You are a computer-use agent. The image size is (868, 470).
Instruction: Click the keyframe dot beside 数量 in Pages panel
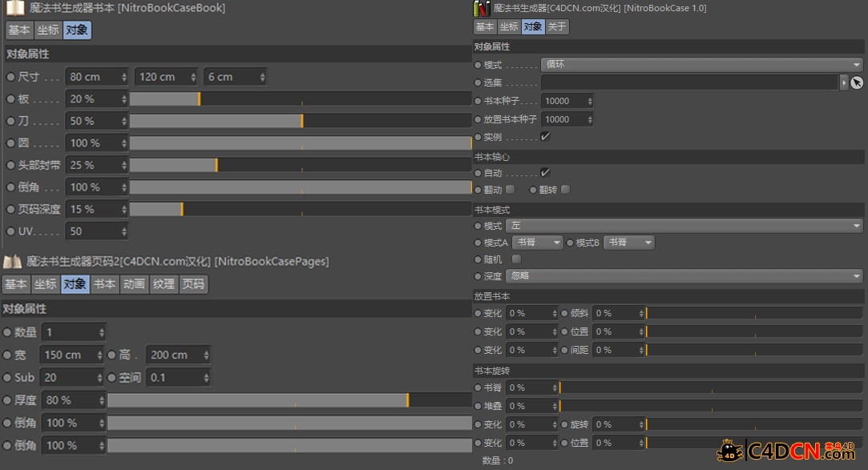click(x=7, y=332)
